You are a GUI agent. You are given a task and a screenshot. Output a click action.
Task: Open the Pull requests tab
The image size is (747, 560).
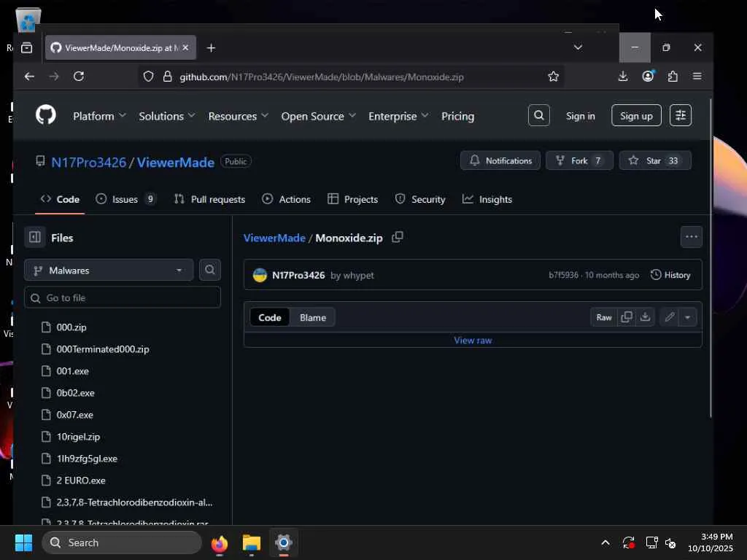tap(209, 199)
